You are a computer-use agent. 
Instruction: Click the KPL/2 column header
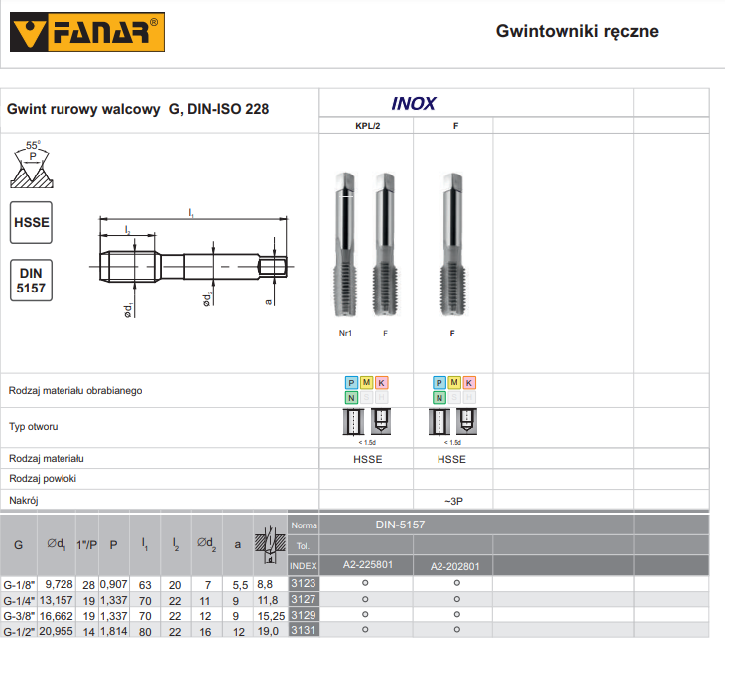[x=367, y=126]
